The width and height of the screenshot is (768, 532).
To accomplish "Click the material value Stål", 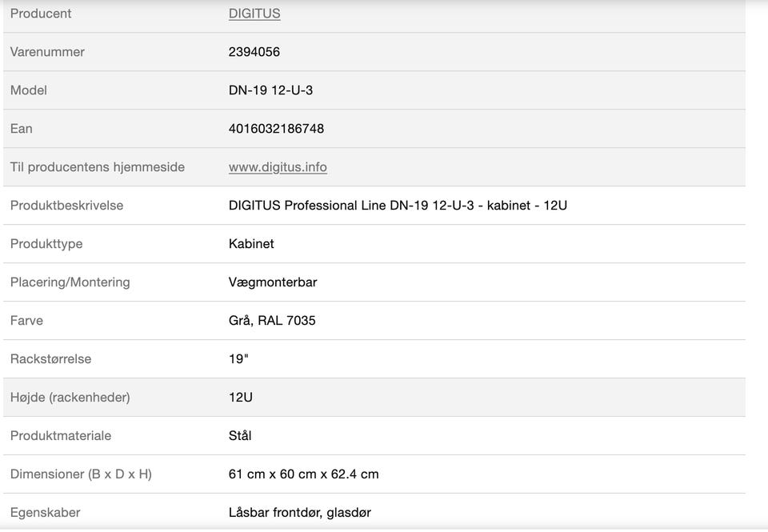I will pos(240,436).
